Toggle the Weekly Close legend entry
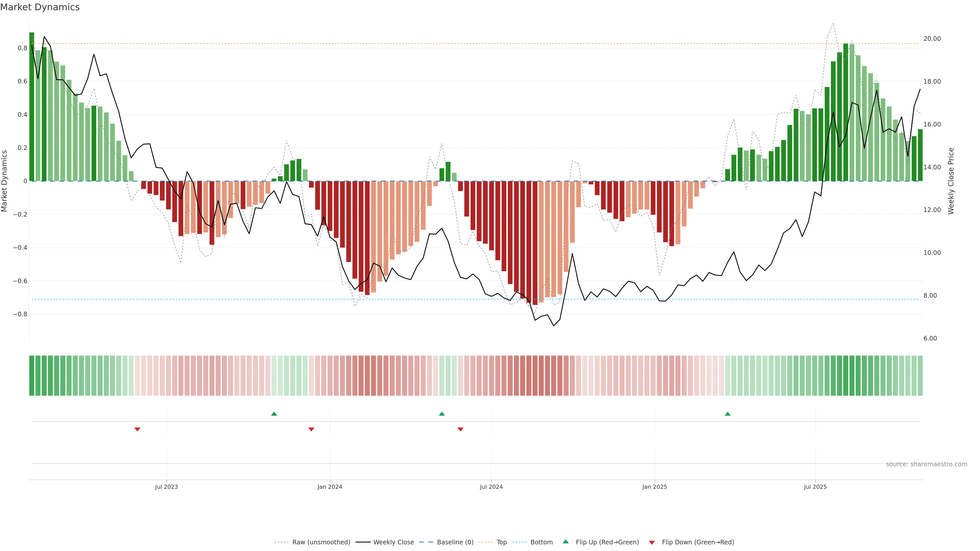 393,542
